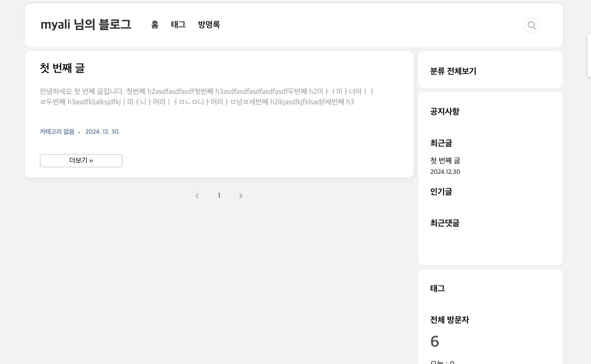Open recent post 첫 번째 글 in sidebar
This screenshot has width=591, height=364.
click(445, 161)
